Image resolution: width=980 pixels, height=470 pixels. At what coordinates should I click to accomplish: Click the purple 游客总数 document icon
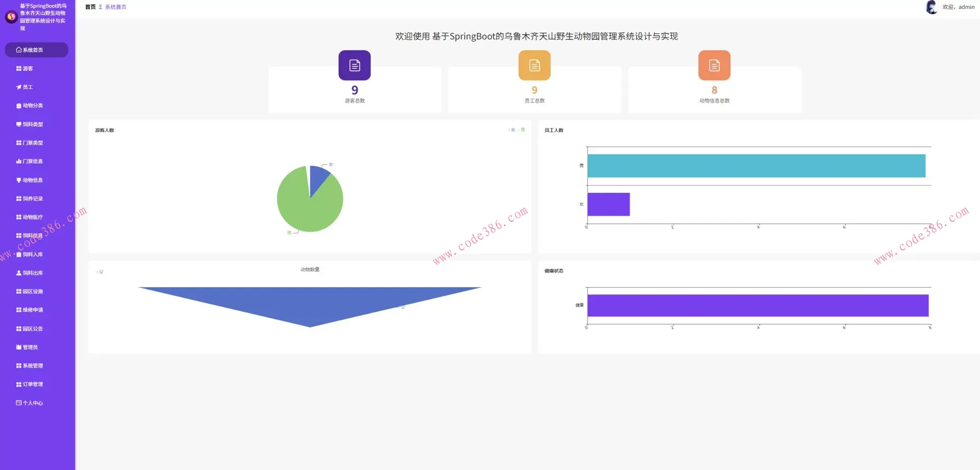tap(354, 65)
